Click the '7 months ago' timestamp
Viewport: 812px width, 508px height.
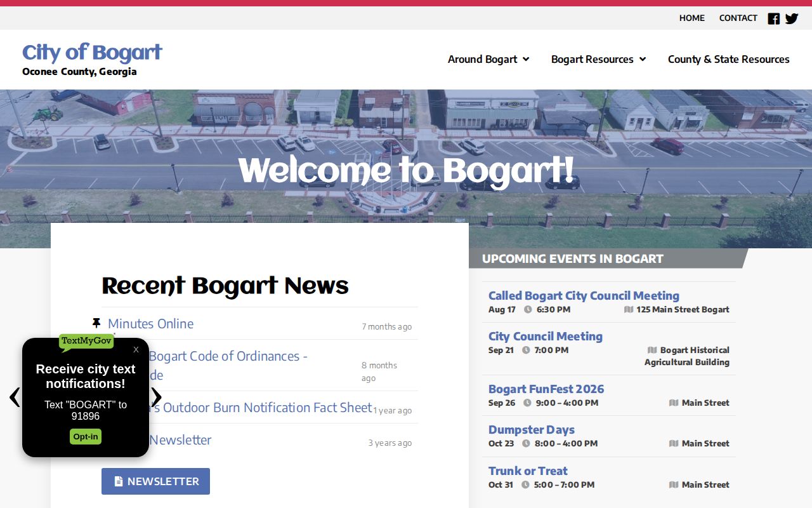[387, 327]
